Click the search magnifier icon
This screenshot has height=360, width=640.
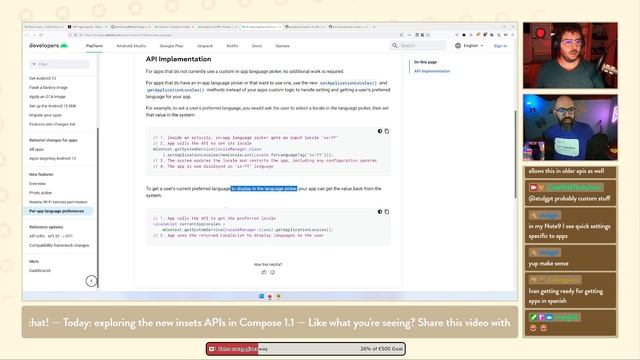[x=395, y=46]
